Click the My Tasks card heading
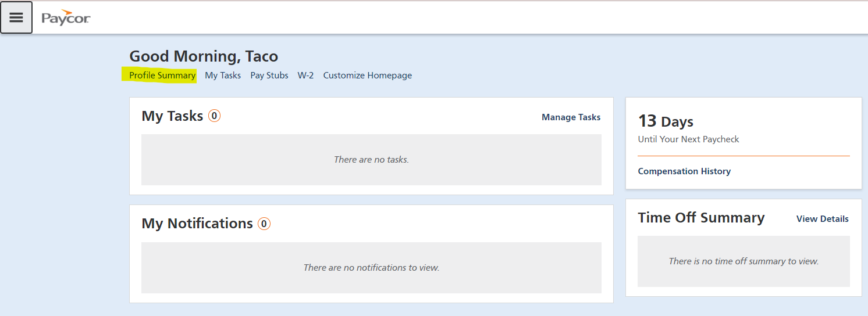This screenshot has height=316, width=868. (172, 116)
